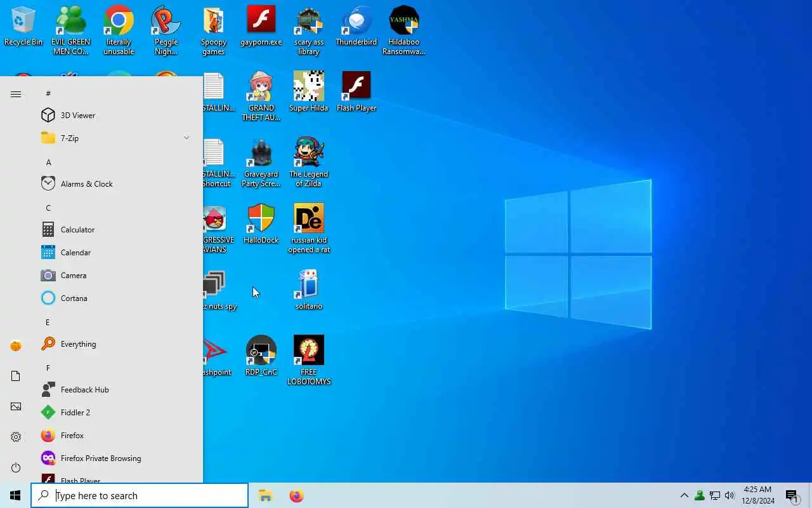Open the network status tray icon
Screen dimensions: 812x508
(714, 495)
